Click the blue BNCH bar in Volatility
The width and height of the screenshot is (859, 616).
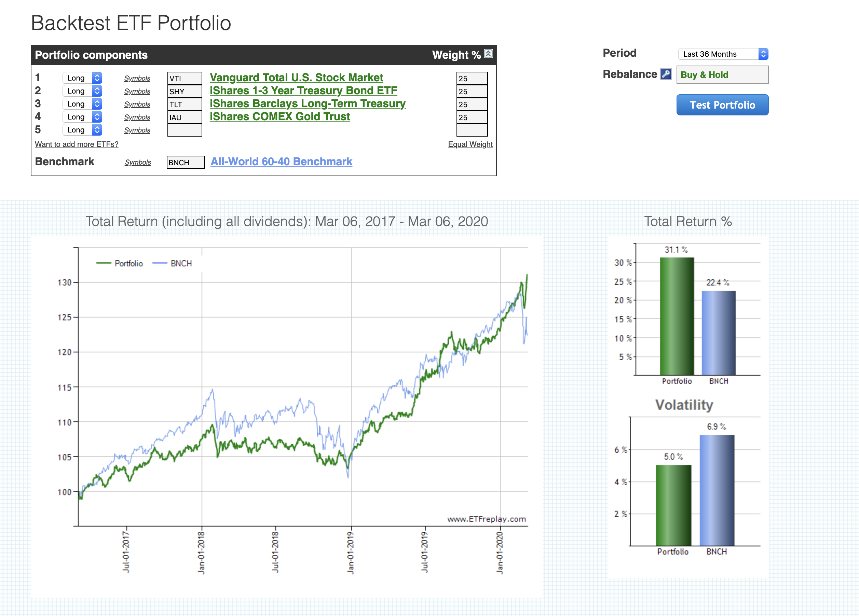click(x=717, y=490)
